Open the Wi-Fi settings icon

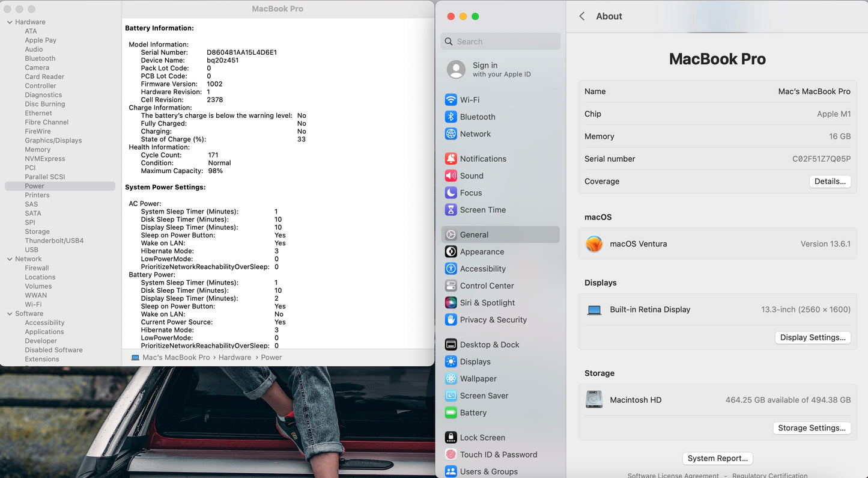(451, 100)
